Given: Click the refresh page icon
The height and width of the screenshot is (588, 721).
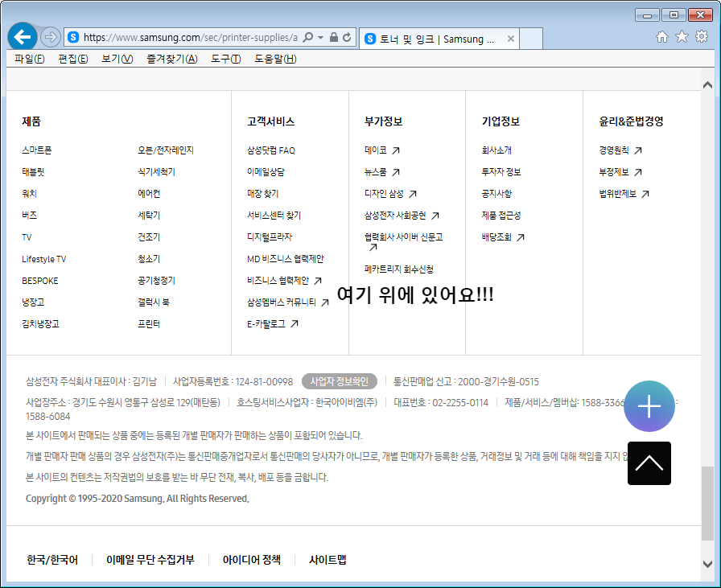Looking at the screenshot, I should tap(347, 37).
